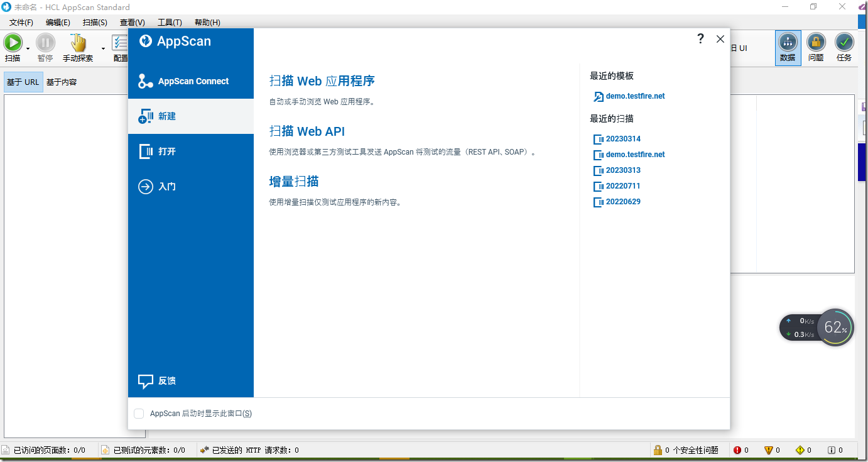The height and width of the screenshot is (462, 868).
Task: Select 新建 in the dialog sidebar
Action: [x=191, y=116]
